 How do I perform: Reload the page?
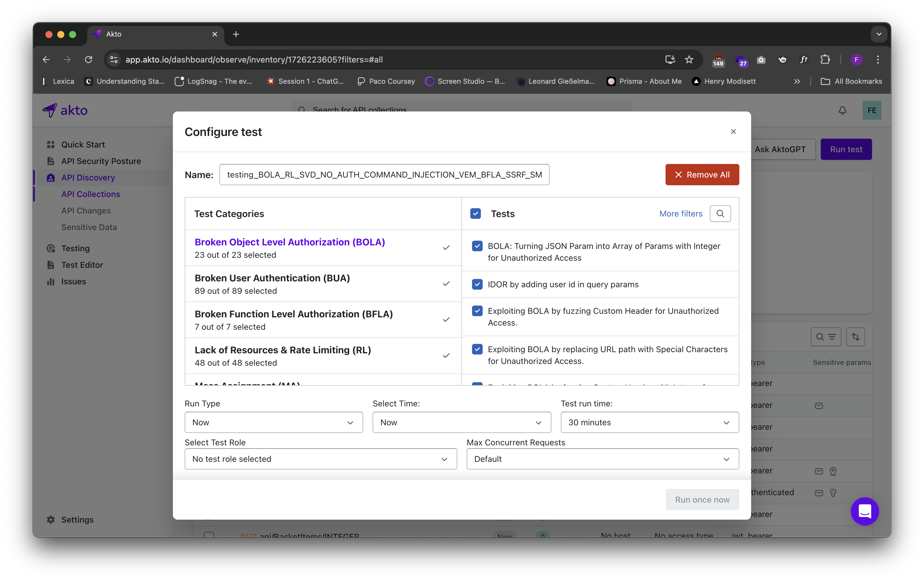click(89, 60)
